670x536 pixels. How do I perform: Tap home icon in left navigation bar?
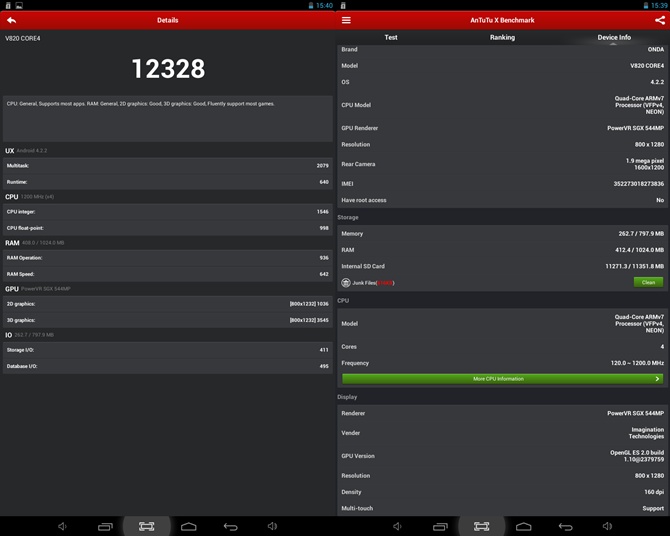coord(188,527)
